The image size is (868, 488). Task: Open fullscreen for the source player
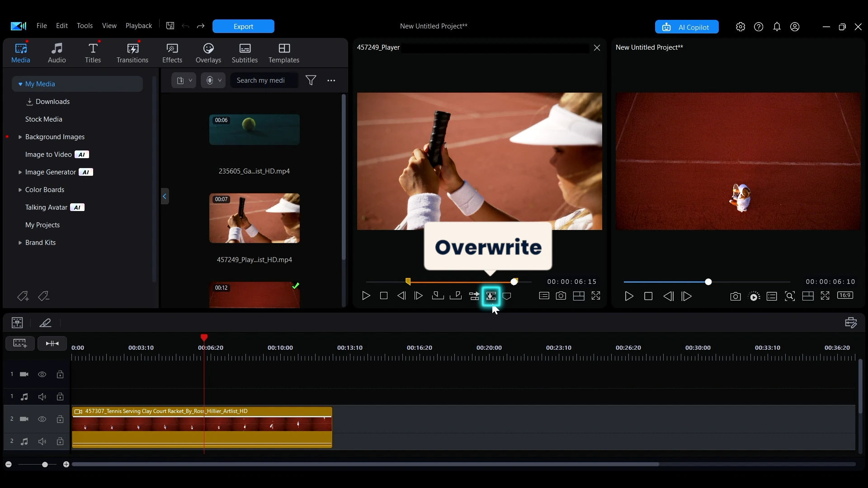596,296
